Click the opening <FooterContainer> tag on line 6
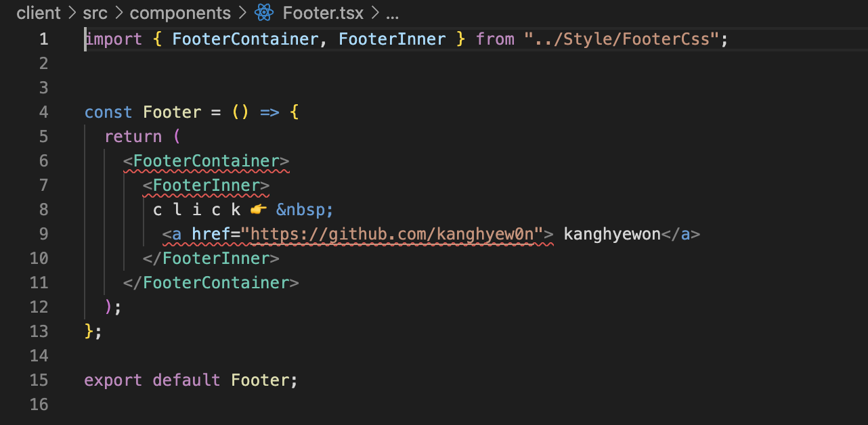Screen dimensions: 868x425 207,161
